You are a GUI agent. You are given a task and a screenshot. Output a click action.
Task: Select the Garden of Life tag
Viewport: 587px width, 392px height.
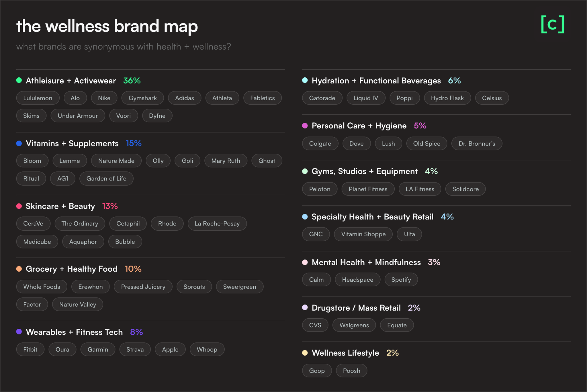pos(106,179)
